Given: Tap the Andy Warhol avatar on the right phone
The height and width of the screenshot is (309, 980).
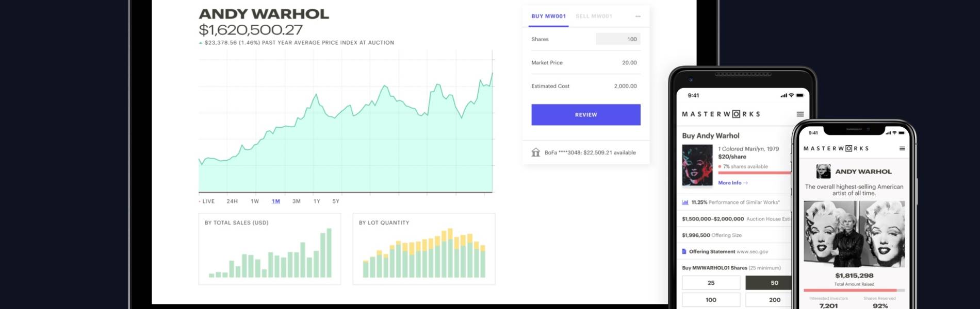Looking at the screenshot, I should point(823,171).
